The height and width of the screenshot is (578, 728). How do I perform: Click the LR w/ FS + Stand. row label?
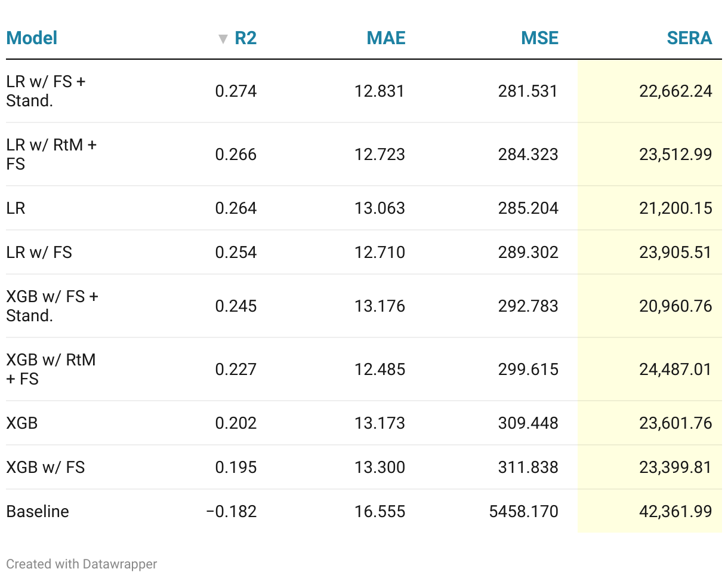coord(46,91)
